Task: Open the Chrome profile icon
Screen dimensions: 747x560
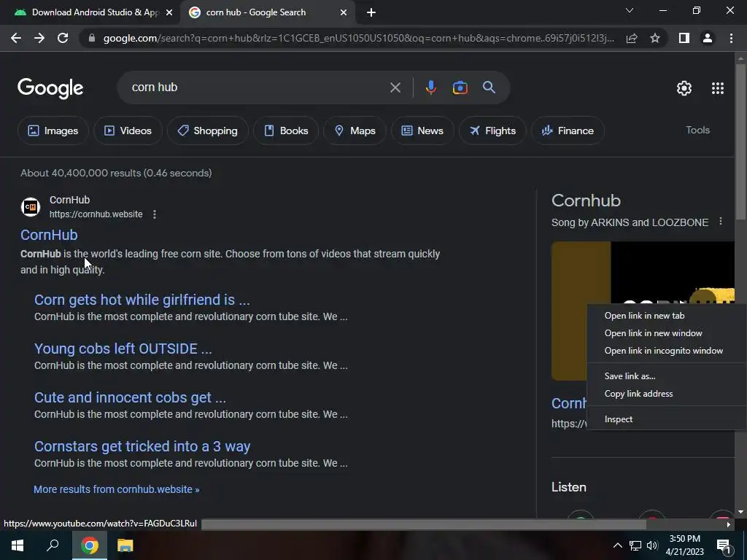Action: 708,38
